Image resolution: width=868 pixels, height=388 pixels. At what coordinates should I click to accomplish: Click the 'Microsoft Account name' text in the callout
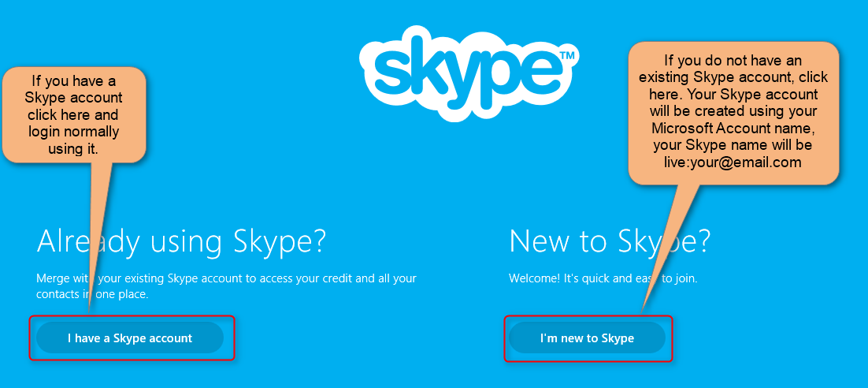click(x=734, y=129)
